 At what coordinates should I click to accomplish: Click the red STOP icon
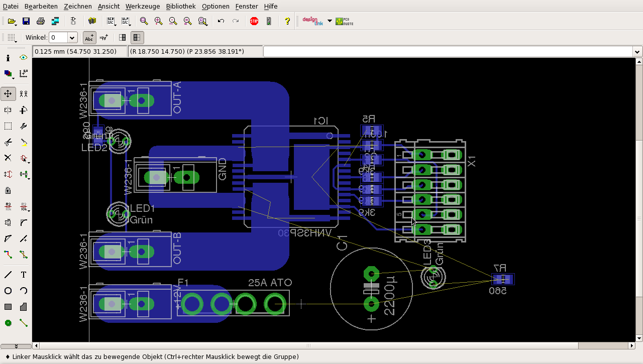254,21
